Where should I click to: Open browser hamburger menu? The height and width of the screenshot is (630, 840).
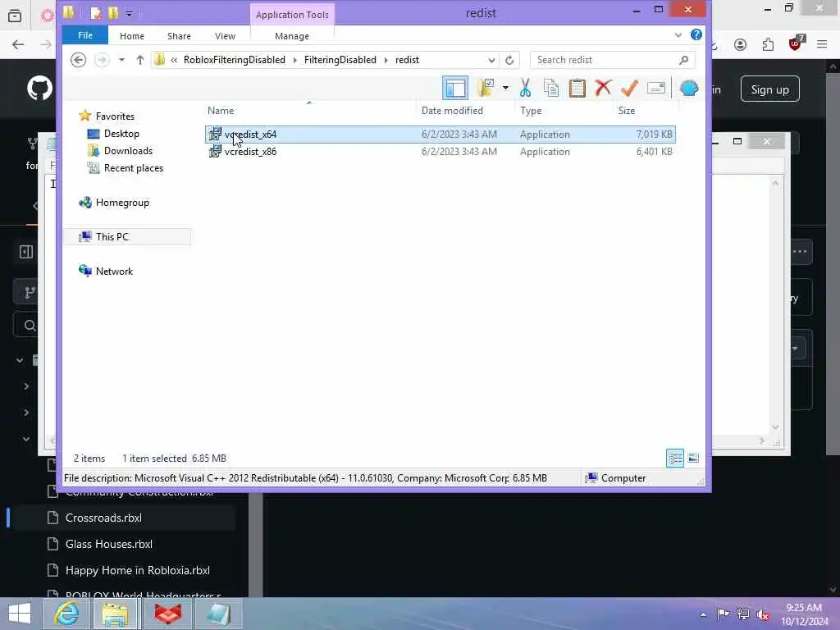tap(822, 44)
